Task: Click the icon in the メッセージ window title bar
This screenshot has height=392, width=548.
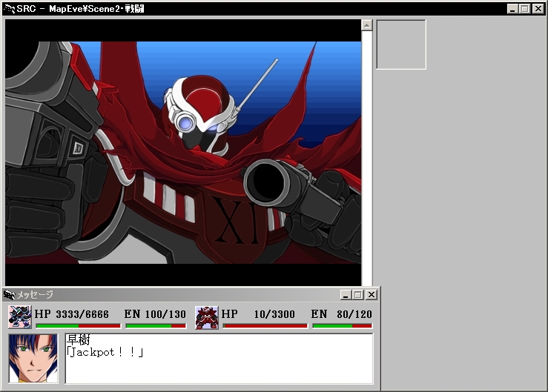Action: click(x=10, y=295)
